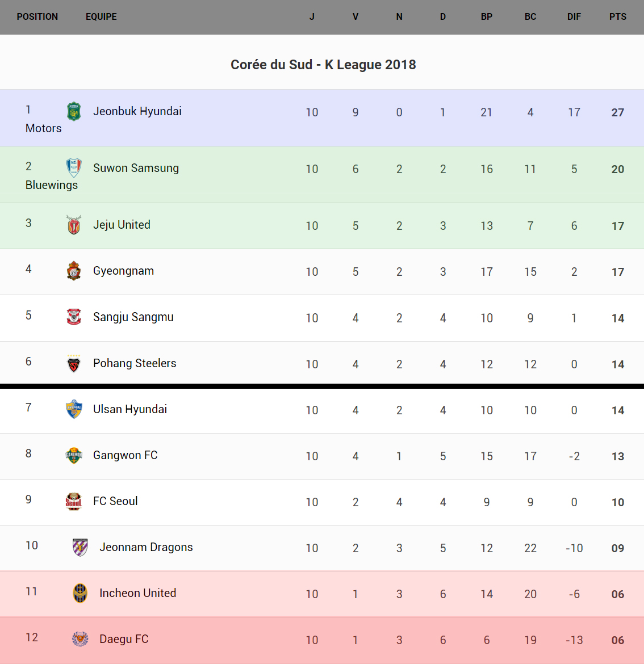644x664 pixels.
Task: Click the Incheon United club crest
Action: point(80,593)
